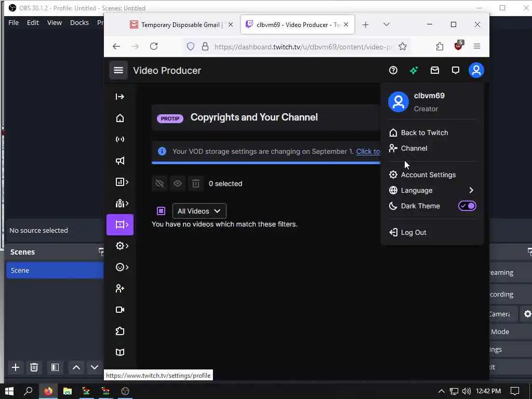Follow the 'Click to' link in VOD notice
This screenshot has height=399, width=532.
click(368, 152)
